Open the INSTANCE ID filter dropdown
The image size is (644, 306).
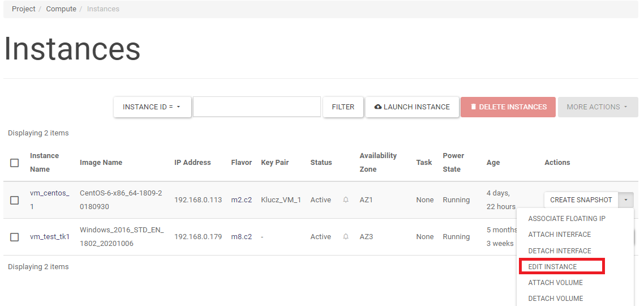click(152, 107)
